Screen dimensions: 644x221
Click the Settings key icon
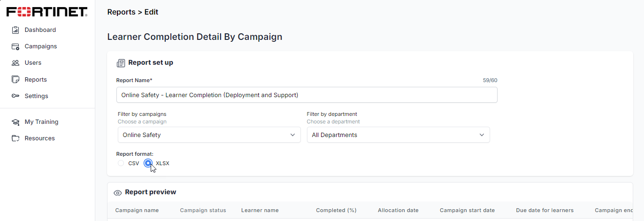(15, 96)
